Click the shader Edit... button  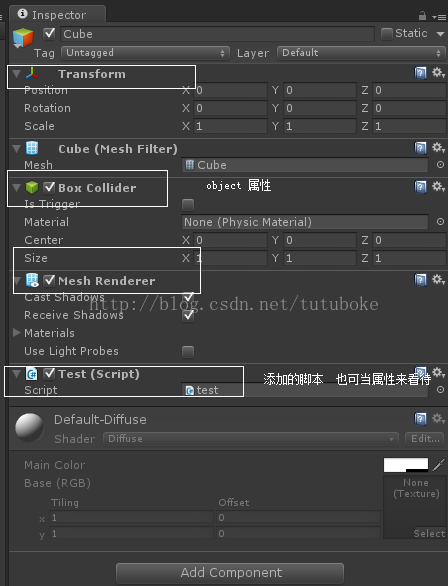pyautogui.click(x=425, y=439)
